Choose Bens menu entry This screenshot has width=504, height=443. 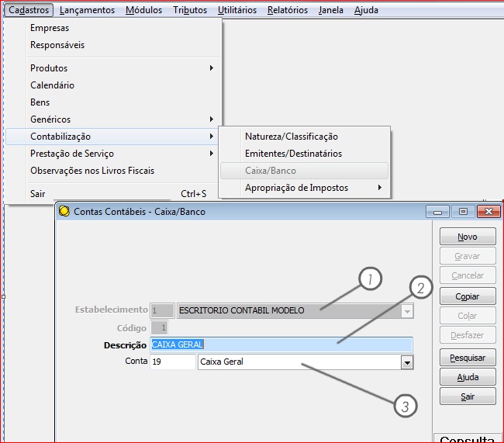coord(113,102)
